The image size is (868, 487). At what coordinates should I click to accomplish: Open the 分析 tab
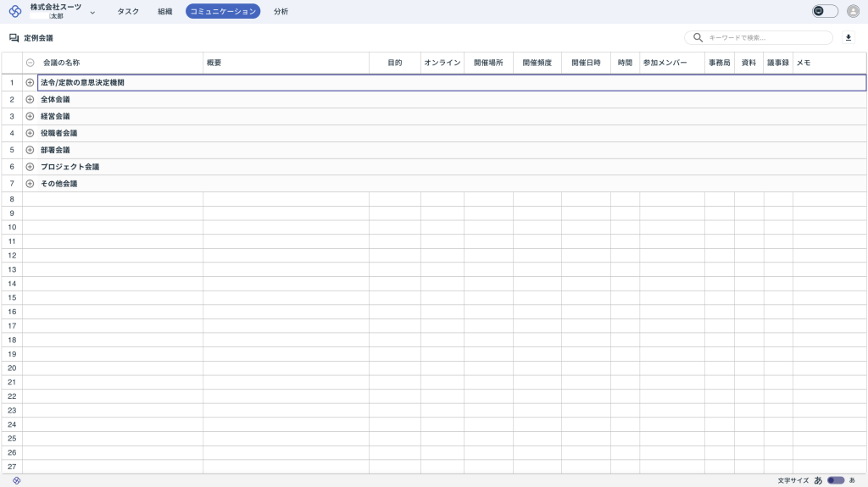tap(281, 11)
